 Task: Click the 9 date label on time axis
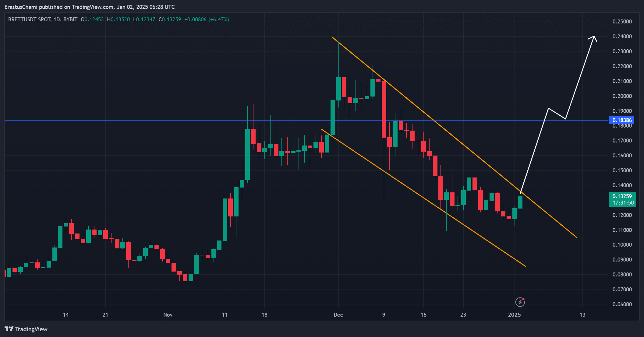coord(384,315)
